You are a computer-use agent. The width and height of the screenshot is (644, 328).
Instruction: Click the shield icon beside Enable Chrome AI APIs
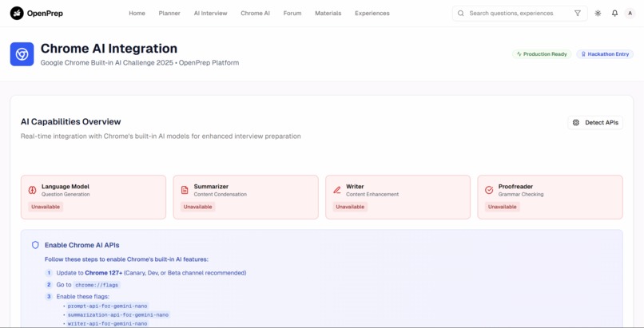click(x=35, y=245)
